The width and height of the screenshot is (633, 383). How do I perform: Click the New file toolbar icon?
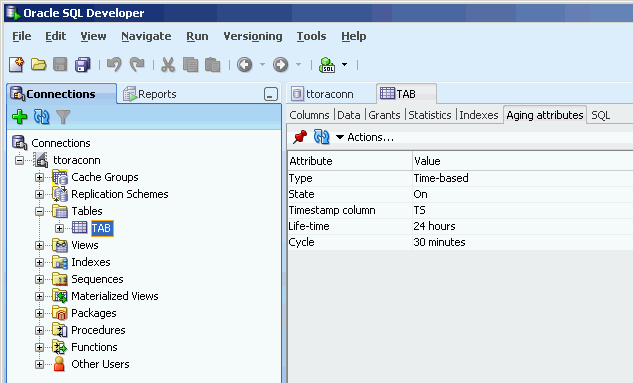pos(17,65)
